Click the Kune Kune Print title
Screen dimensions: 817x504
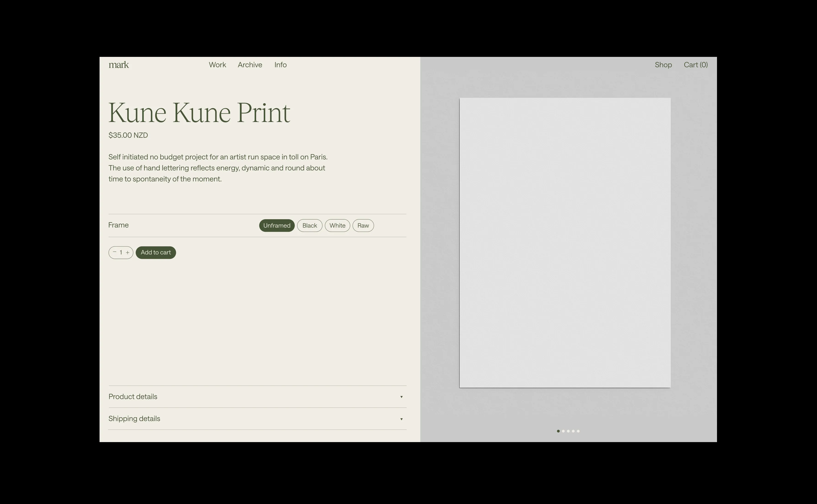tap(199, 113)
